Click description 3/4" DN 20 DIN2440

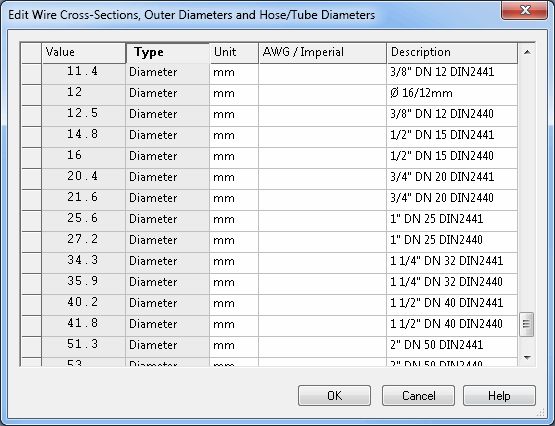coord(452,200)
